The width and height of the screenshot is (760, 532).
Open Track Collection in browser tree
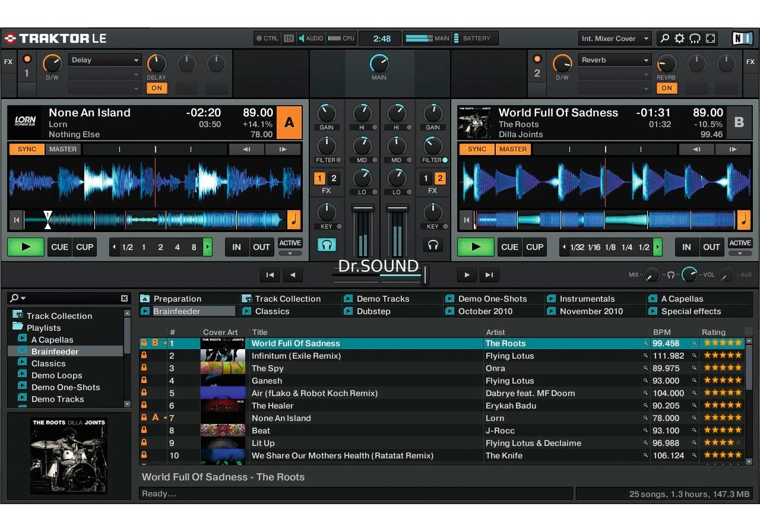[x=59, y=316]
